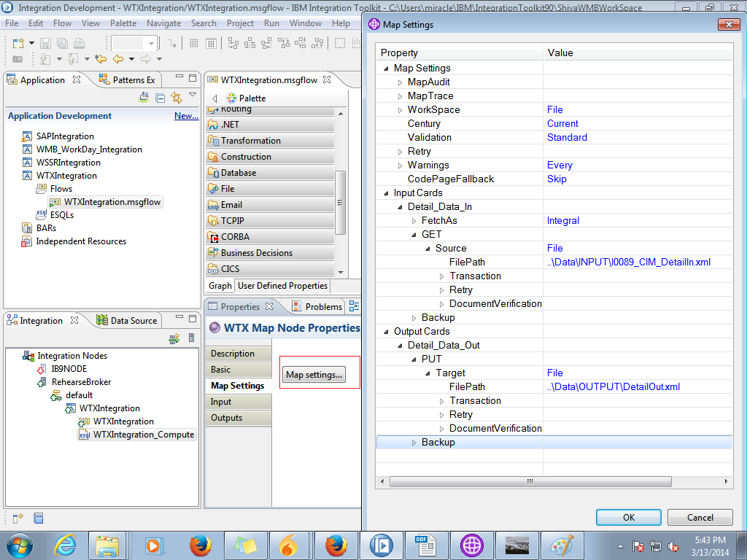Click the New... link in Application Development

pos(186,116)
